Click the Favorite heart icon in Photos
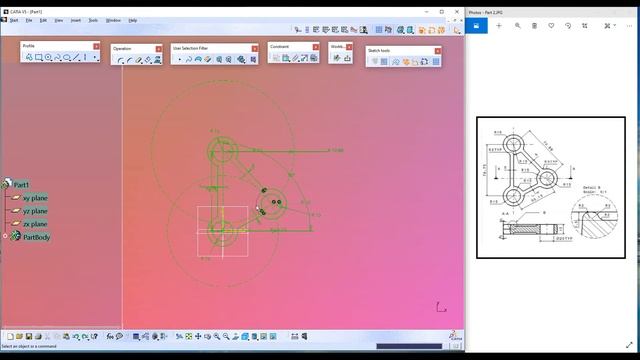 point(551,26)
